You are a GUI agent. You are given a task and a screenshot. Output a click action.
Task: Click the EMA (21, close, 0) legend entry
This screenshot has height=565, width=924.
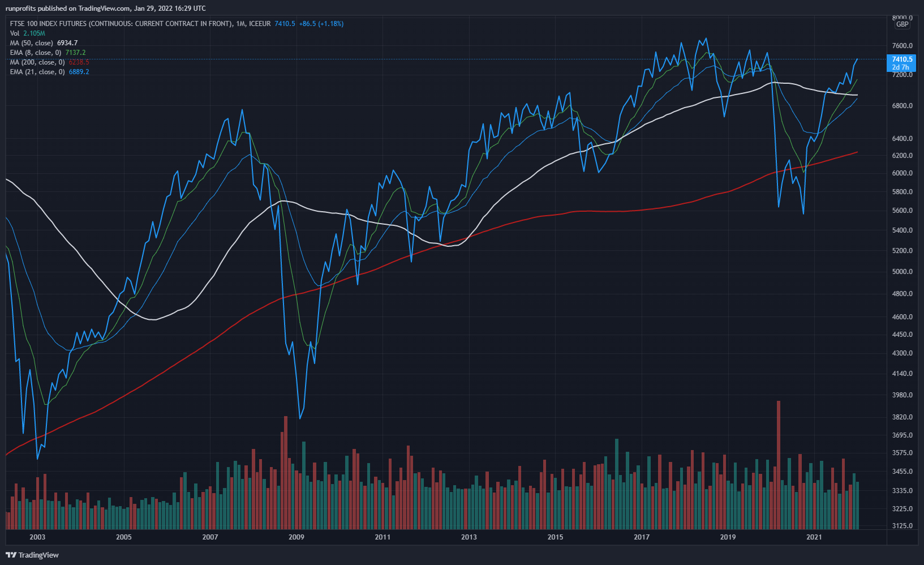click(49, 72)
